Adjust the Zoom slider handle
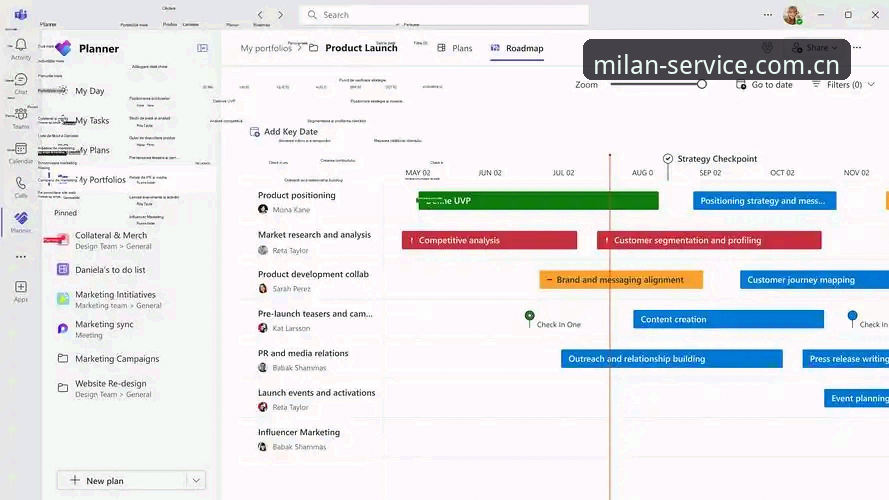Image resolution: width=889 pixels, height=500 pixels. point(702,84)
